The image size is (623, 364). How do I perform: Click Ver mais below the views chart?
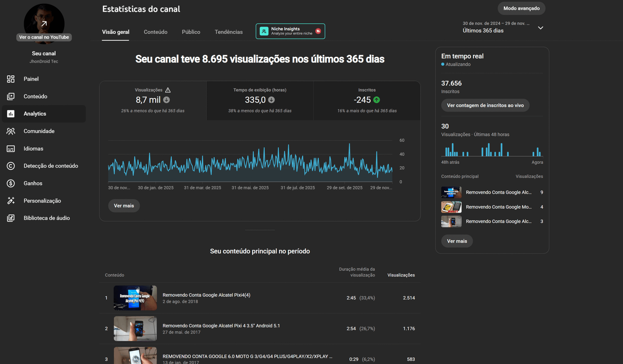(x=124, y=206)
